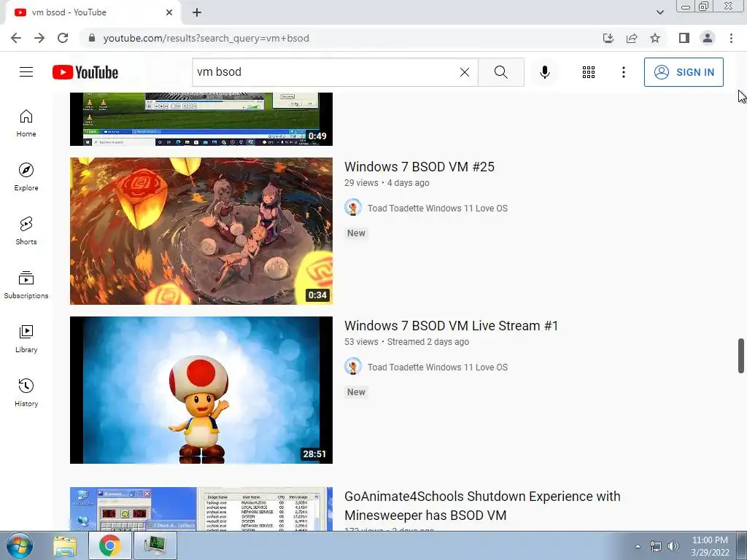The image size is (747, 560).
Task: Click the magnifier search button
Action: pyautogui.click(x=500, y=72)
